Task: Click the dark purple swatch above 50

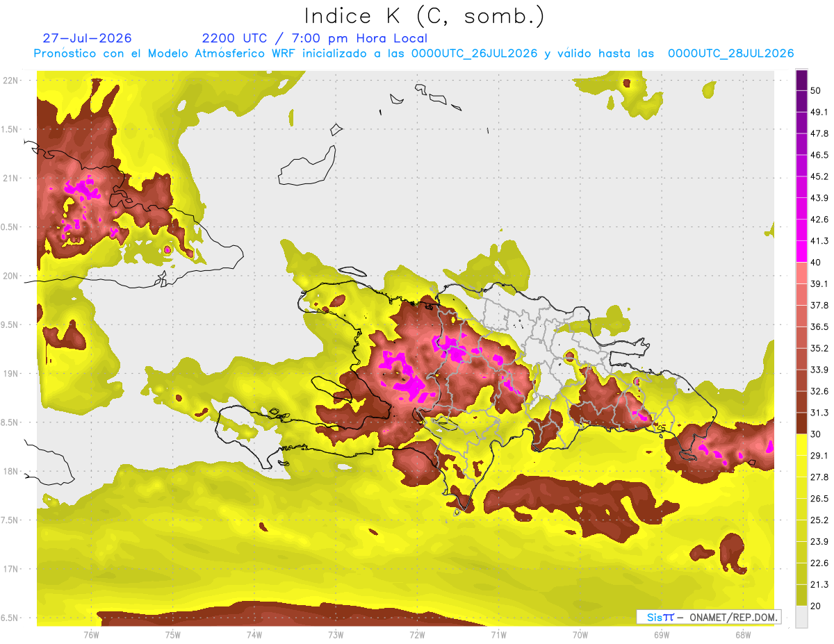Action: [802, 80]
